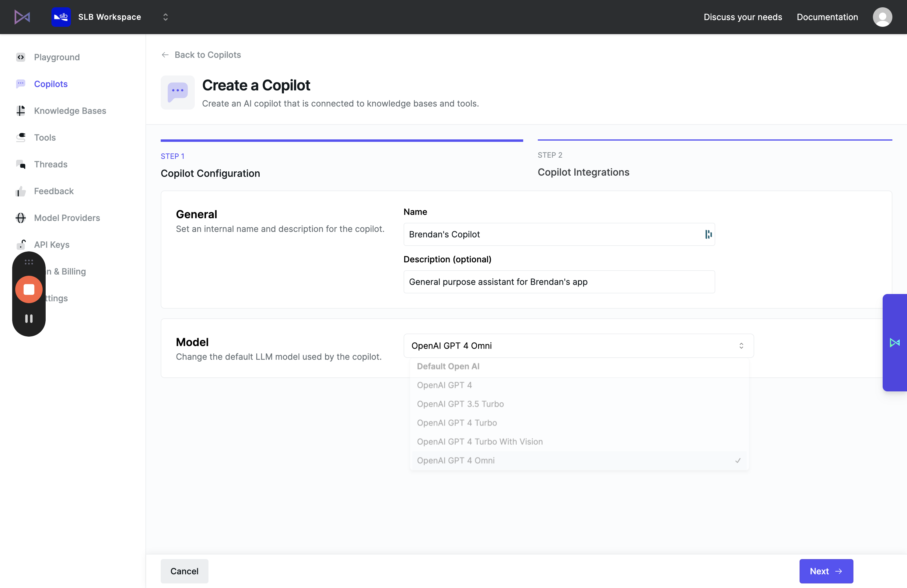Click the Tools icon in sidebar
Viewport: 907px width, 588px height.
click(21, 138)
